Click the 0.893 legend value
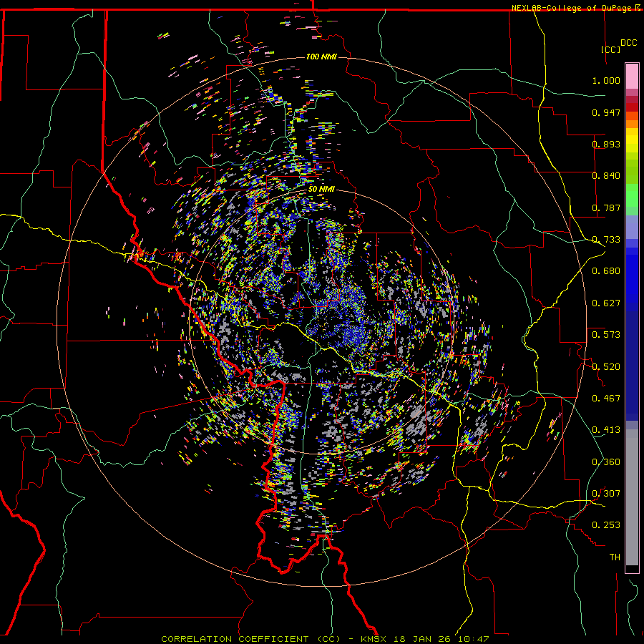The height and width of the screenshot is (644, 644). [606, 144]
